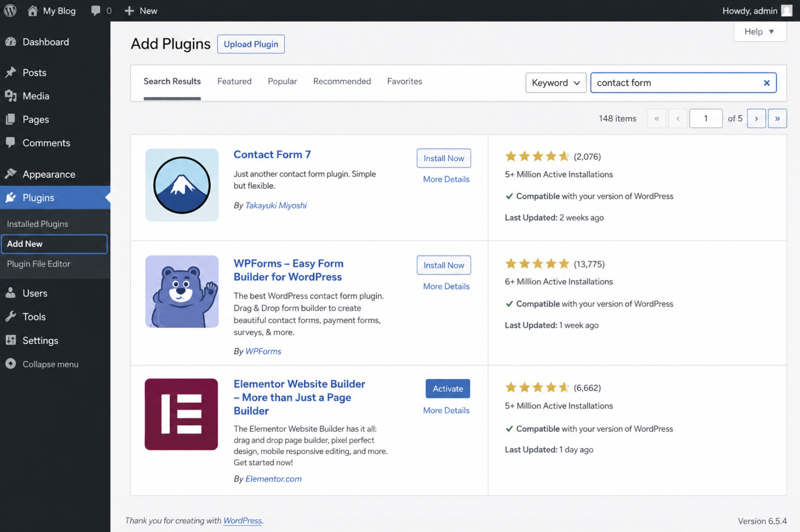Click the Plugins plug icon

(11, 198)
